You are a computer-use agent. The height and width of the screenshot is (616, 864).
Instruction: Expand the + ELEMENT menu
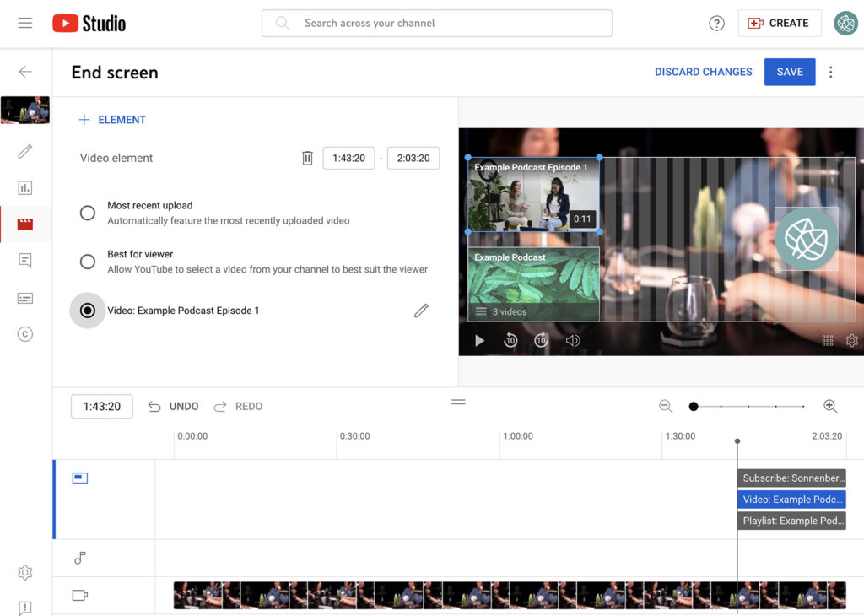pos(111,120)
